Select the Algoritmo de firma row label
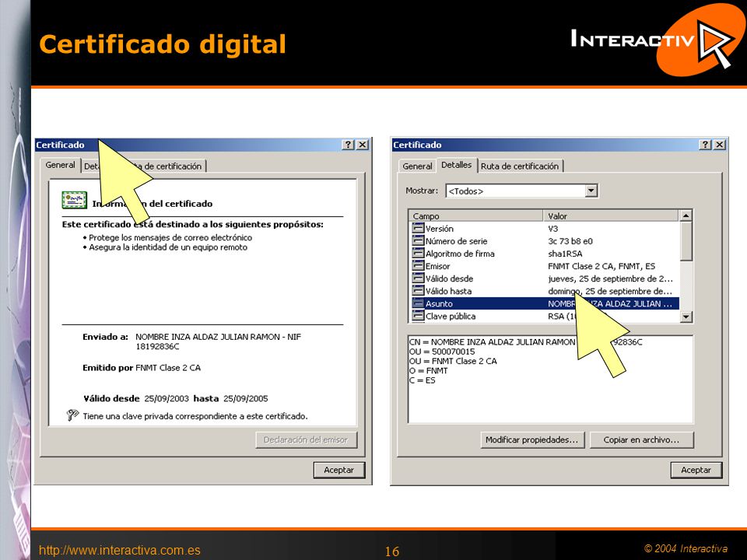The image size is (747, 560). click(x=460, y=254)
